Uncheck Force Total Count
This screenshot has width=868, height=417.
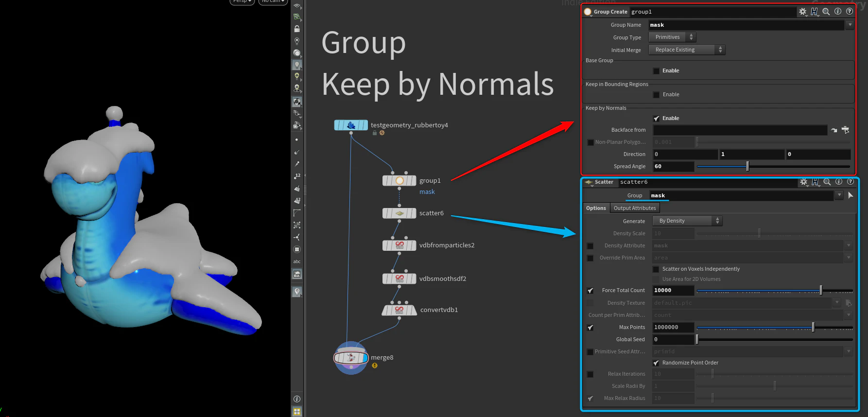coord(590,291)
